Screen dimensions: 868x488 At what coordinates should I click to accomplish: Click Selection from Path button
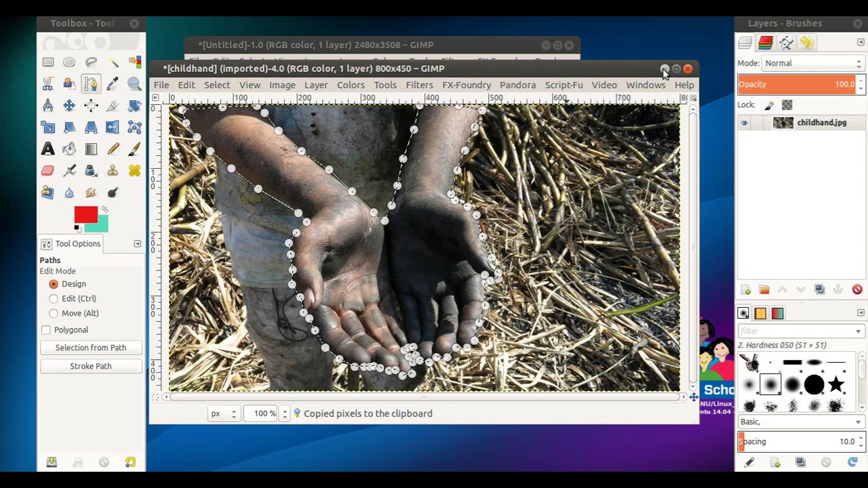[x=91, y=348]
